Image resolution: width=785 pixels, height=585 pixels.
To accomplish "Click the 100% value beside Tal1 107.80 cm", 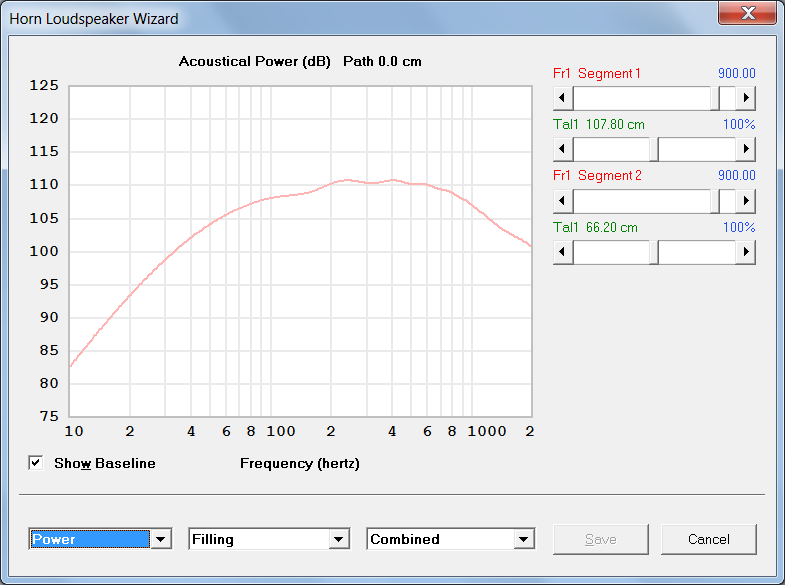I will pos(739,125).
